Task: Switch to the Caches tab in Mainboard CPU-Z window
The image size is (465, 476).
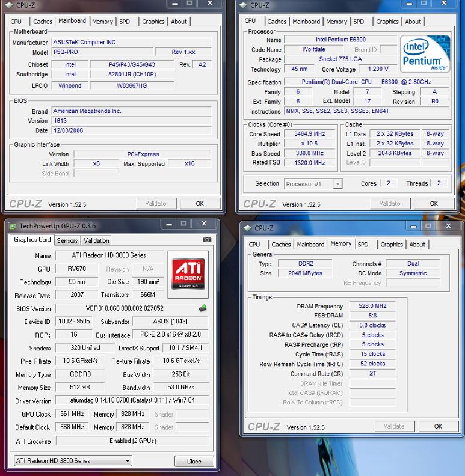Action: pyautogui.click(x=43, y=22)
